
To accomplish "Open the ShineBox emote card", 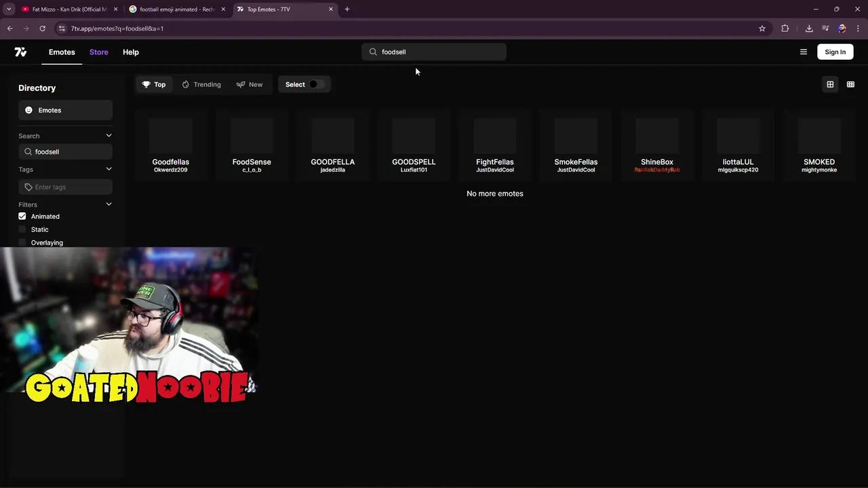I will click(657, 145).
